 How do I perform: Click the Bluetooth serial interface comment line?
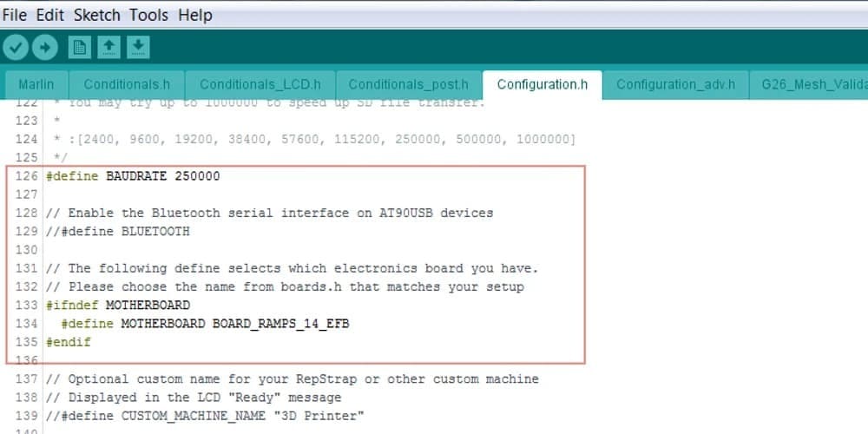pyautogui.click(x=270, y=214)
